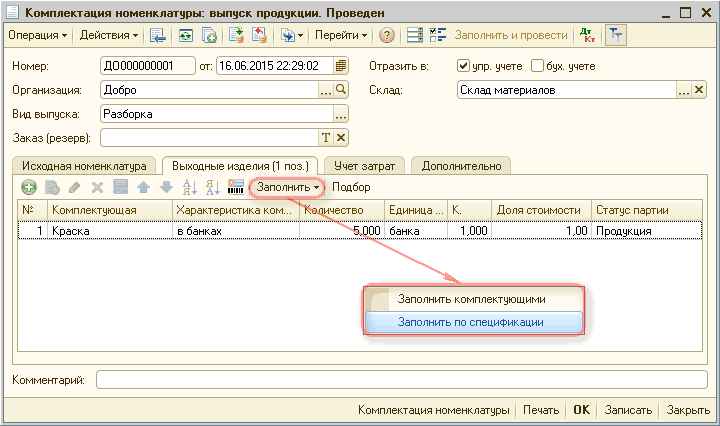Click the в банках characteristic cell

pos(236,231)
